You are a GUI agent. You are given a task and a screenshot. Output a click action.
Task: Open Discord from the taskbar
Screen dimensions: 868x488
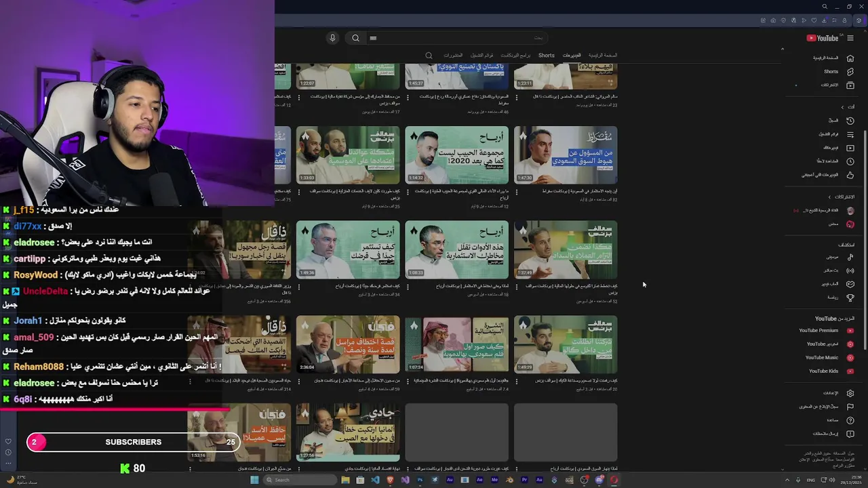click(x=599, y=480)
